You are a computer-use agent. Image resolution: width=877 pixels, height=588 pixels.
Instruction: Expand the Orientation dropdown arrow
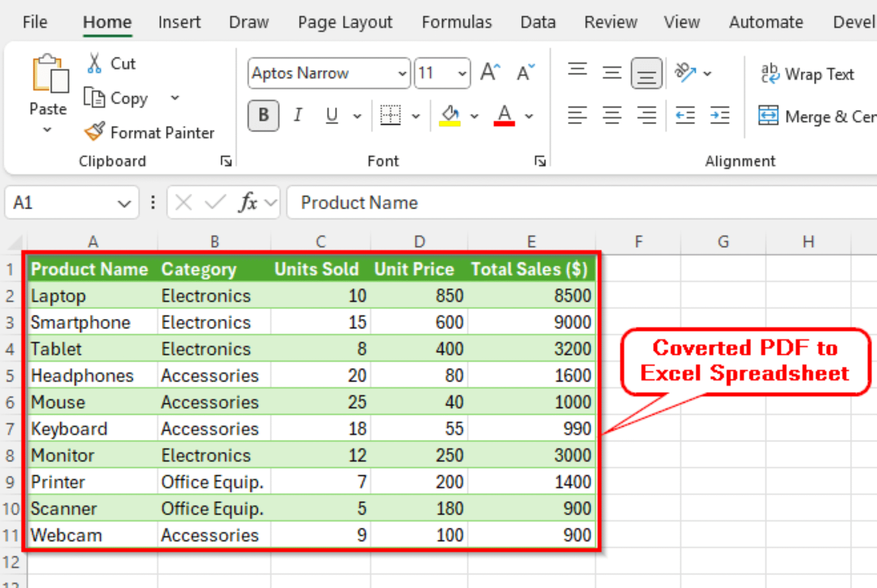point(707,74)
